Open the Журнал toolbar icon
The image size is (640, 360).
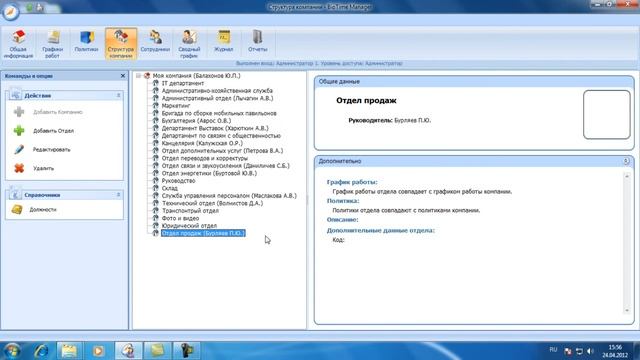point(224,41)
